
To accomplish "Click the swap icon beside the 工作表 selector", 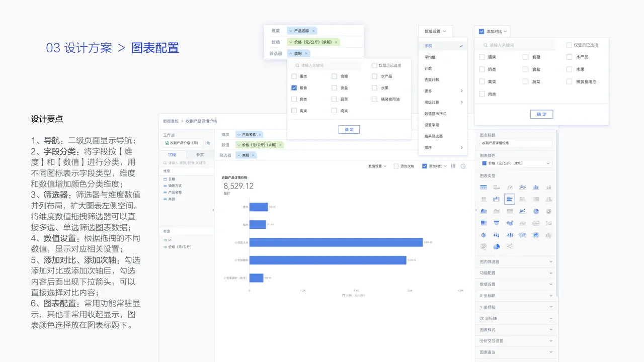I will coord(208,143).
